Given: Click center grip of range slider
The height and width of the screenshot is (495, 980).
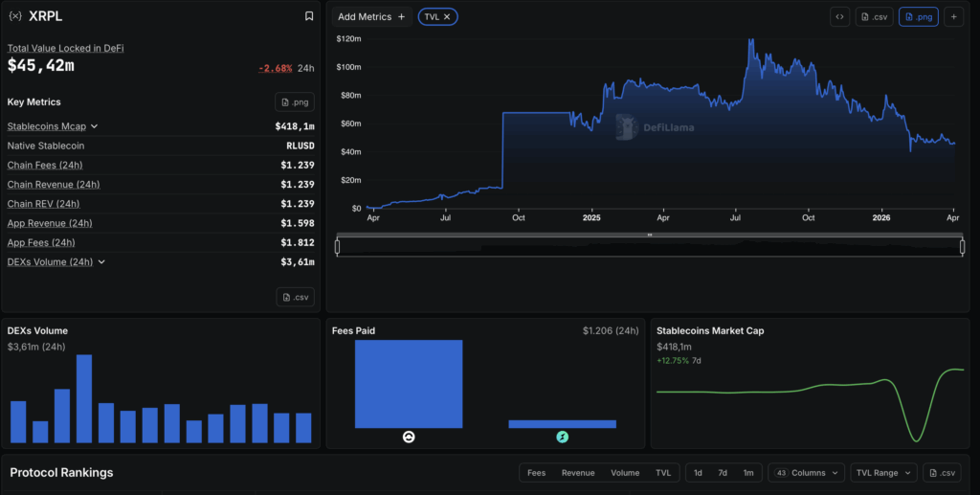Looking at the screenshot, I should pos(650,235).
